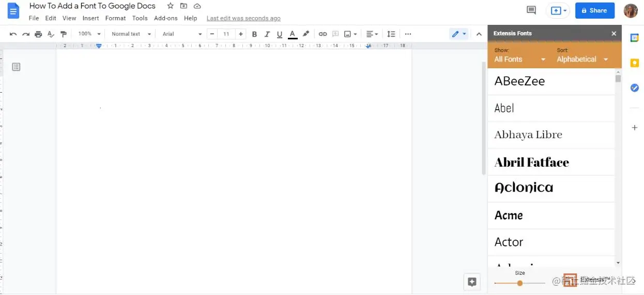Open the text color picker
The width and height of the screenshot is (644, 295).
point(293,34)
